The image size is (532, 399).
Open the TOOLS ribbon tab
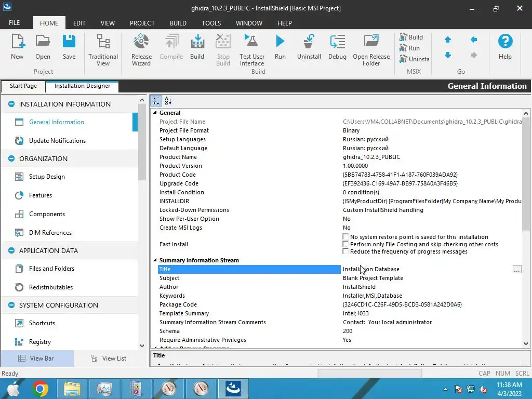tap(211, 23)
